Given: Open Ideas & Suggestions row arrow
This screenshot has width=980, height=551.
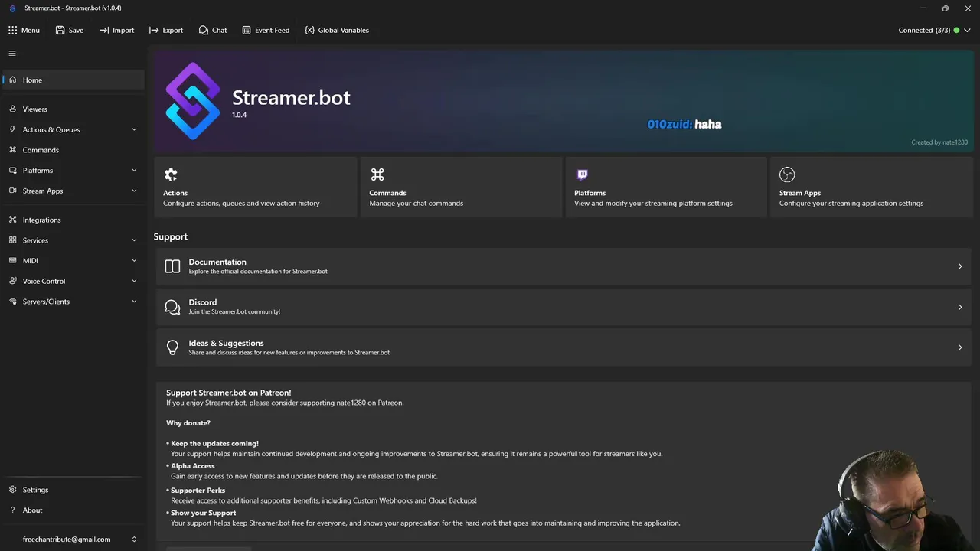Looking at the screenshot, I should pos(959,347).
